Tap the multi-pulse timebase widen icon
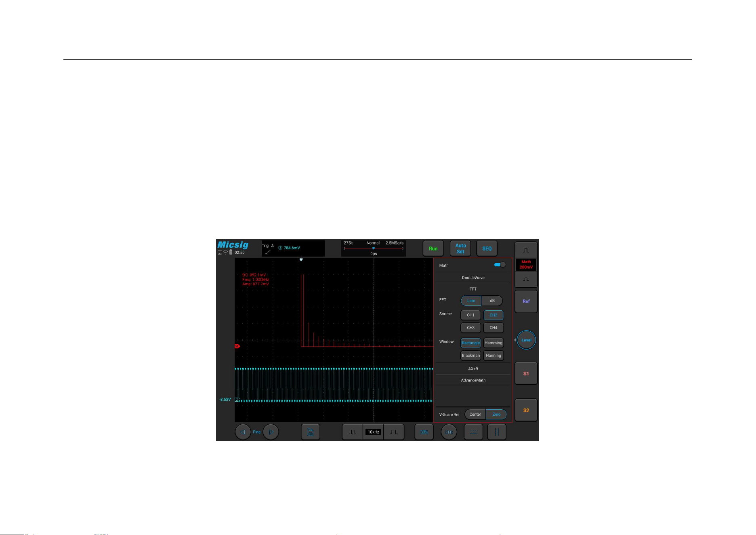 point(353,432)
